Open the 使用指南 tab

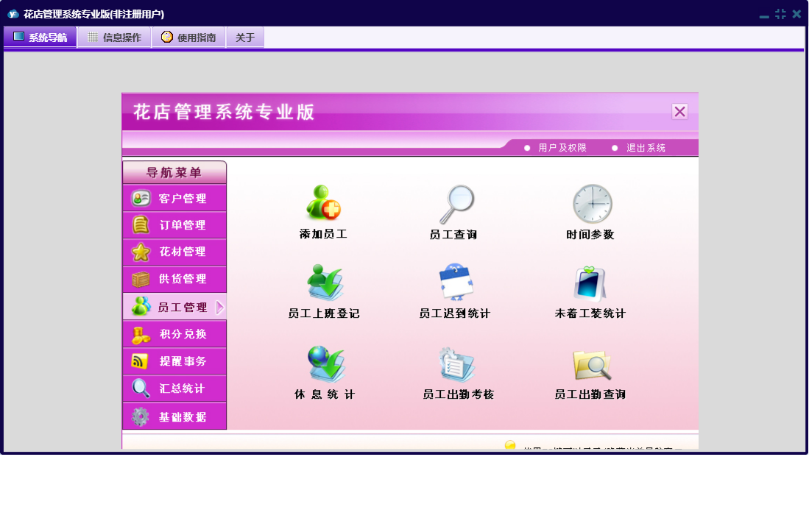pyautogui.click(x=189, y=37)
